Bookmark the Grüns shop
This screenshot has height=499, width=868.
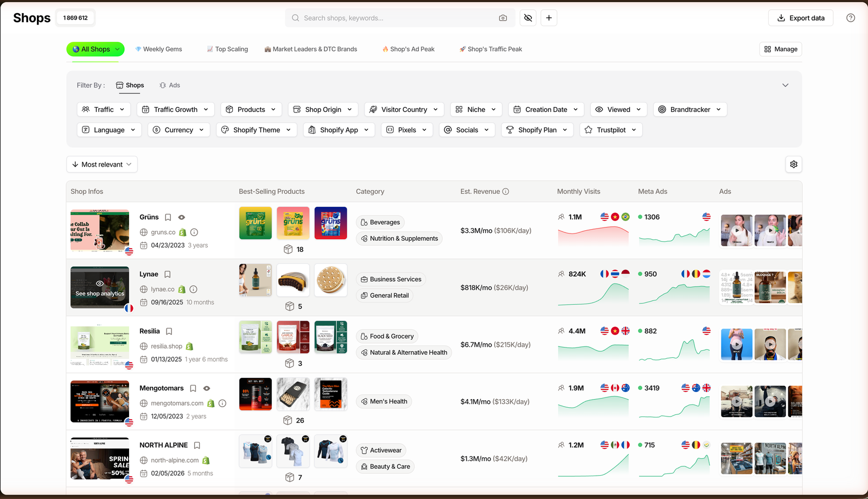tap(168, 217)
